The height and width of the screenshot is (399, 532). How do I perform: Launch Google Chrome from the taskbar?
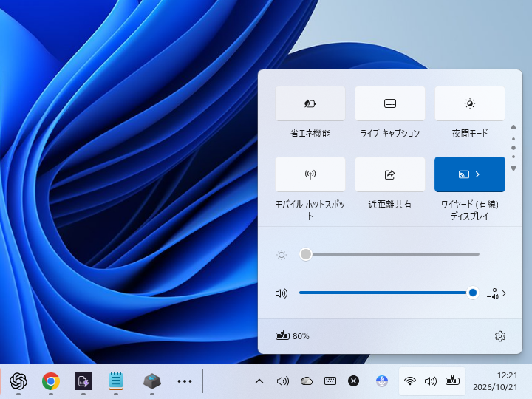[51, 381]
